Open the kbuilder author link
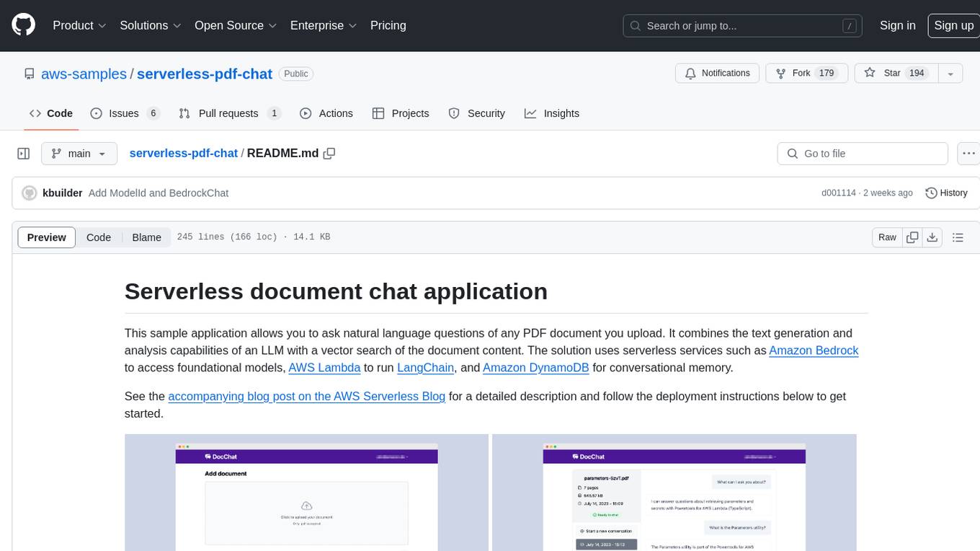This screenshot has height=551, width=980. [63, 193]
